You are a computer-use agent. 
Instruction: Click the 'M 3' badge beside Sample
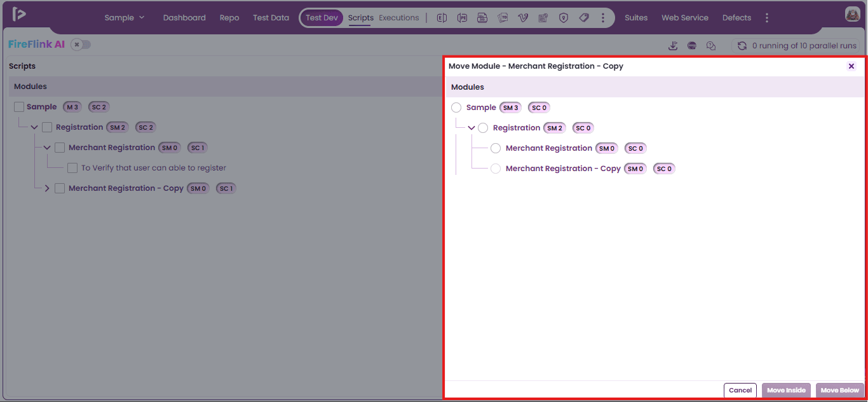tap(72, 107)
